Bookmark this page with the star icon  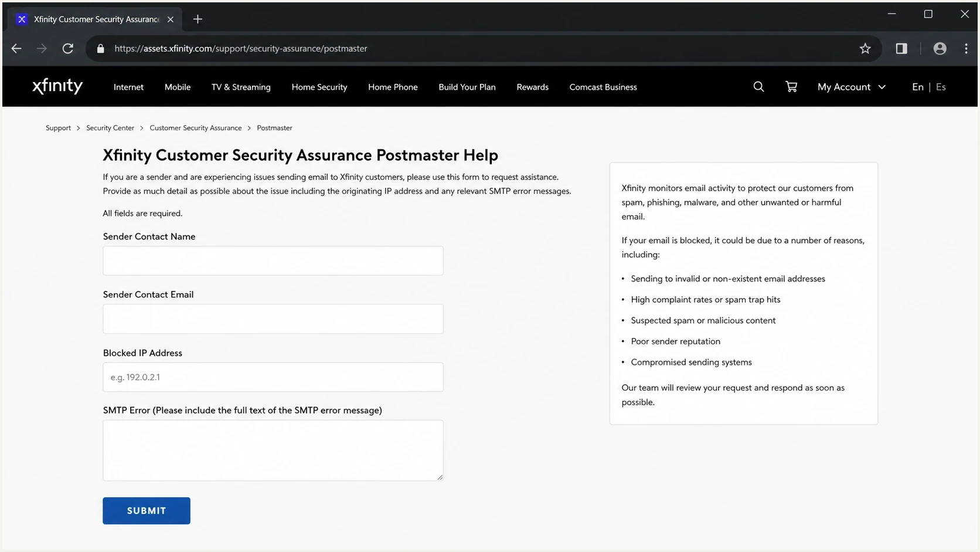pos(865,49)
